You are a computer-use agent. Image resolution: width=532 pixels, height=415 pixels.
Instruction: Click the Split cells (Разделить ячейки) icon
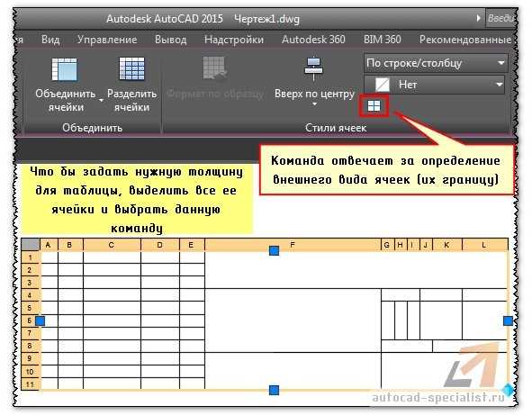pos(131,69)
